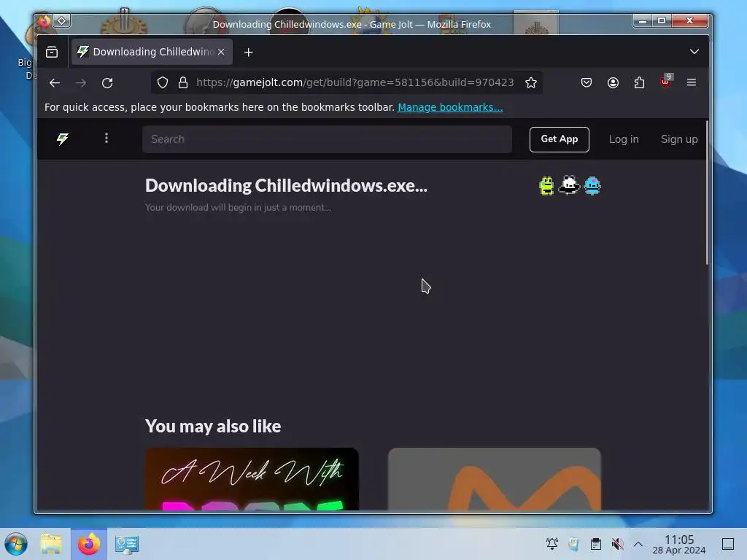747x560 pixels.
Task: Follow the Manage bookmarks link
Action: (x=450, y=107)
